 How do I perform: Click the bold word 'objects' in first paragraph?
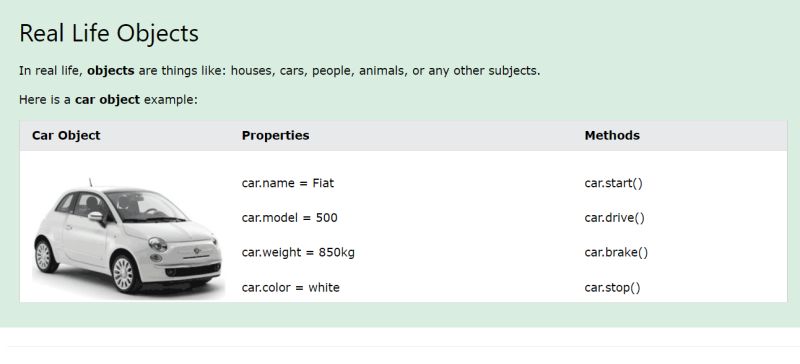click(111, 71)
